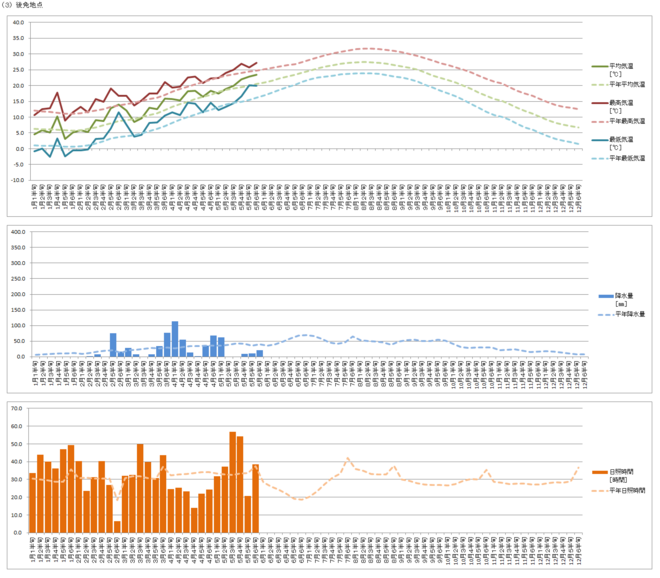Click the first orange bar in sunshine chart
660x578 pixels.
pyautogui.click(x=32, y=503)
